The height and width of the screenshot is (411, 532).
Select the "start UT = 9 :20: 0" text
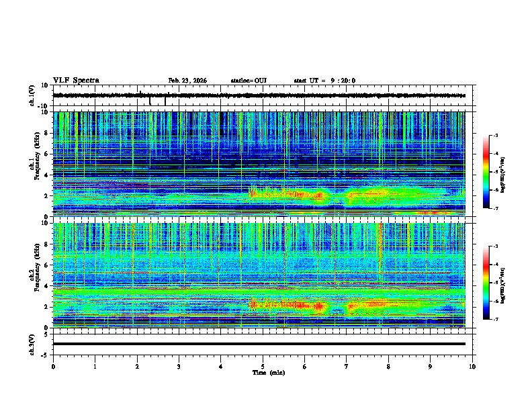(324, 81)
